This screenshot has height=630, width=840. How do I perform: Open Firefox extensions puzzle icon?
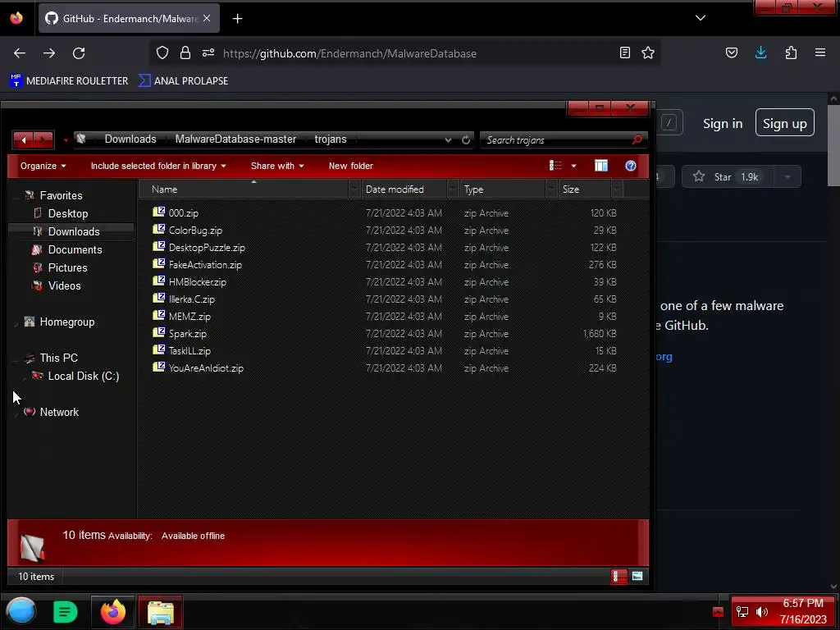pos(791,52)
